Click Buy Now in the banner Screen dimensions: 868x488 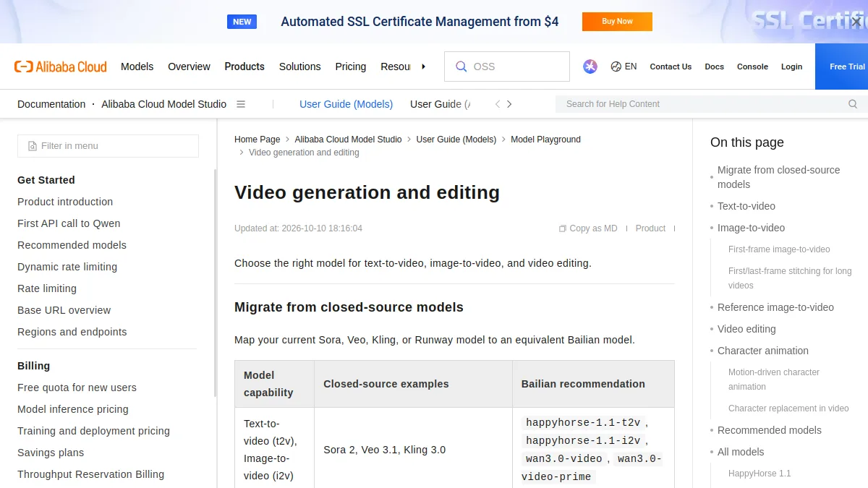(617, 22)
